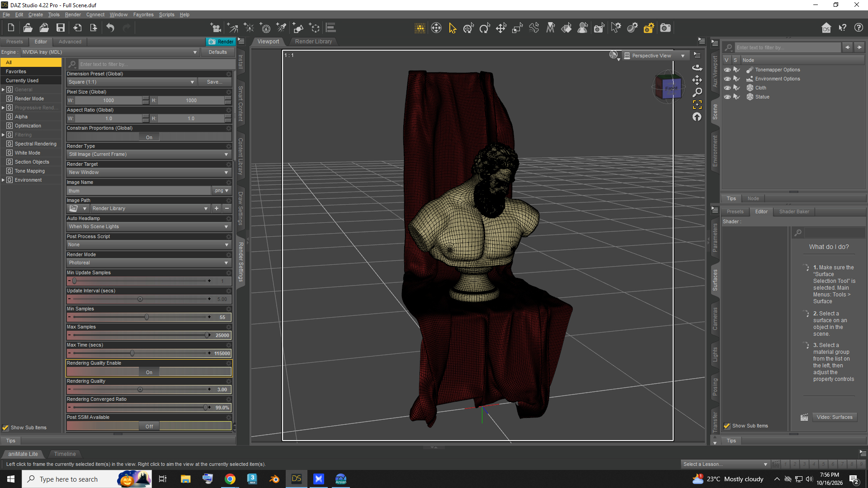The width and height of the screenshot is (868, 488).
Task: Switch to the Advanced tab
Action: click(x=70, y=42)
